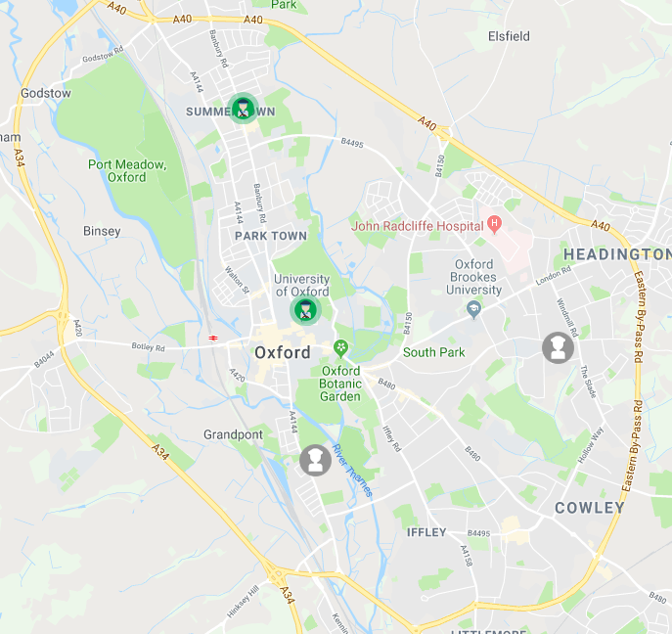Click the green officer marker in Summertown
Screen dimensions: 672x634
pos(243,108)
